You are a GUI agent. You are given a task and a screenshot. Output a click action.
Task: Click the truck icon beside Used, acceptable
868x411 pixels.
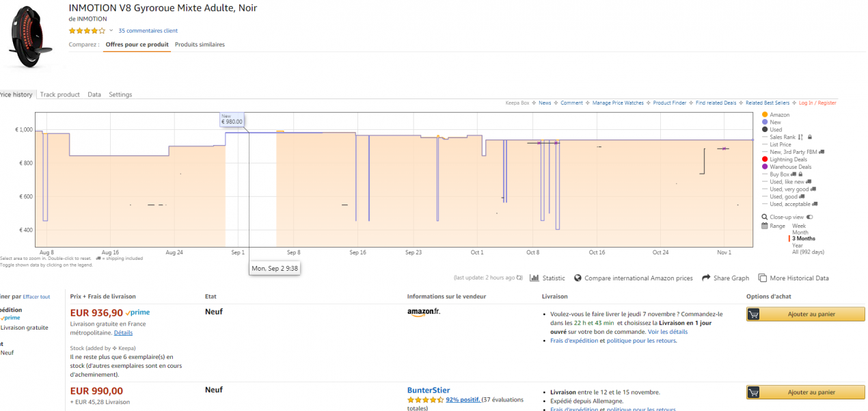[x=815, y=204]
